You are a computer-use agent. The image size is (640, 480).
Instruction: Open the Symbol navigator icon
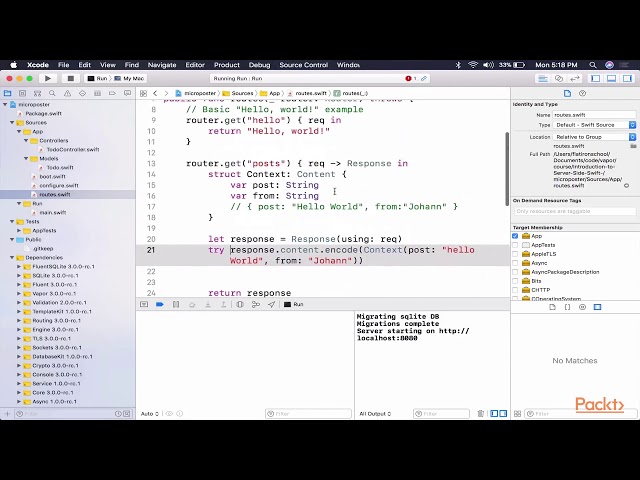[37, 93]
